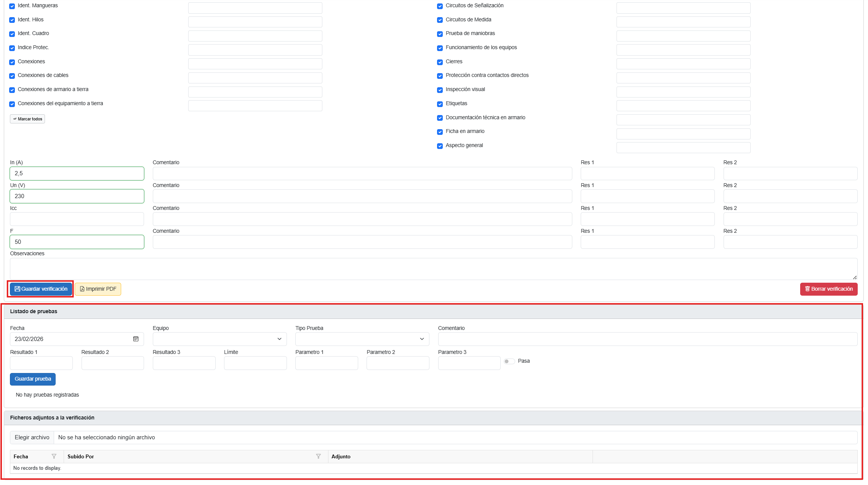Click the Icc input field
Screen dimensions: 868x485
pyautogui.click(x=77, y=219)
